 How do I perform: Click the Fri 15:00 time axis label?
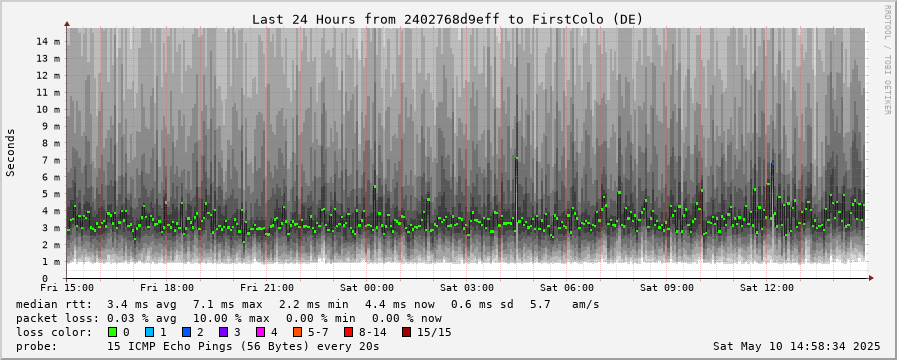(68, 288)
